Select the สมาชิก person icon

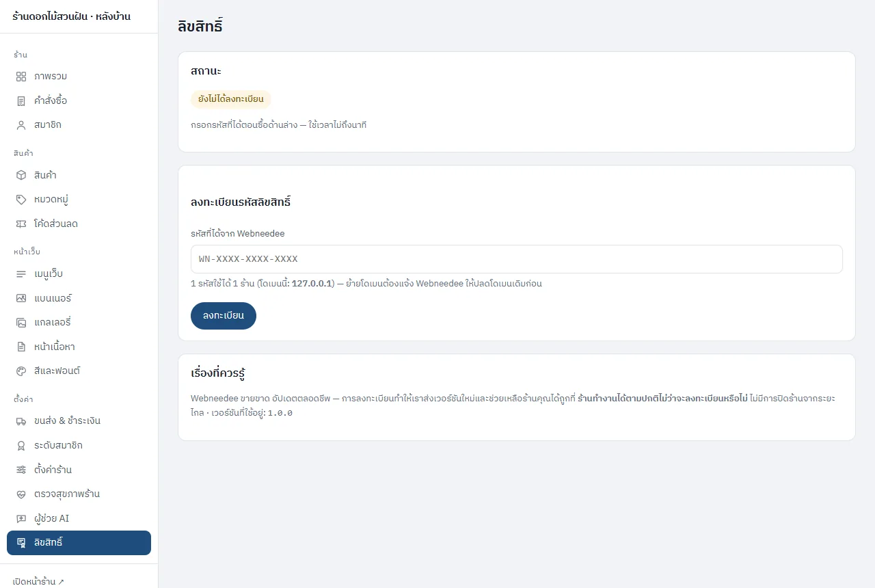point(21,125)
